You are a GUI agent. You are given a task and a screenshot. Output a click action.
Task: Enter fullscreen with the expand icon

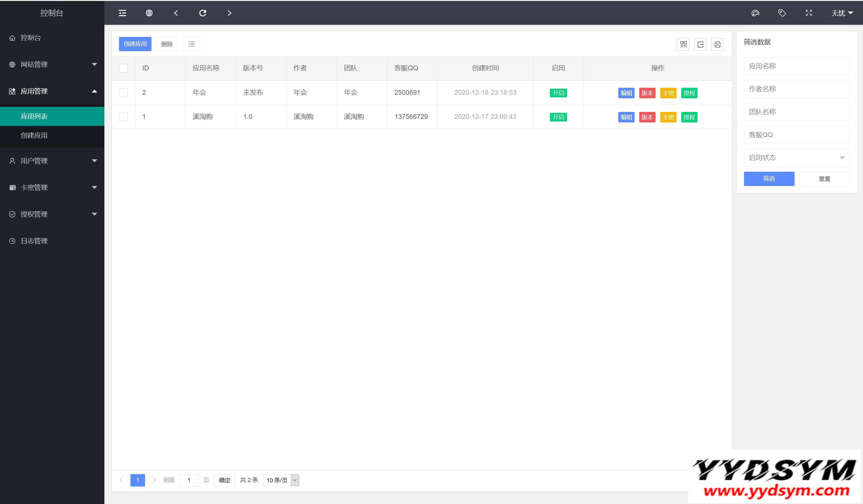(x=809, y=13)
